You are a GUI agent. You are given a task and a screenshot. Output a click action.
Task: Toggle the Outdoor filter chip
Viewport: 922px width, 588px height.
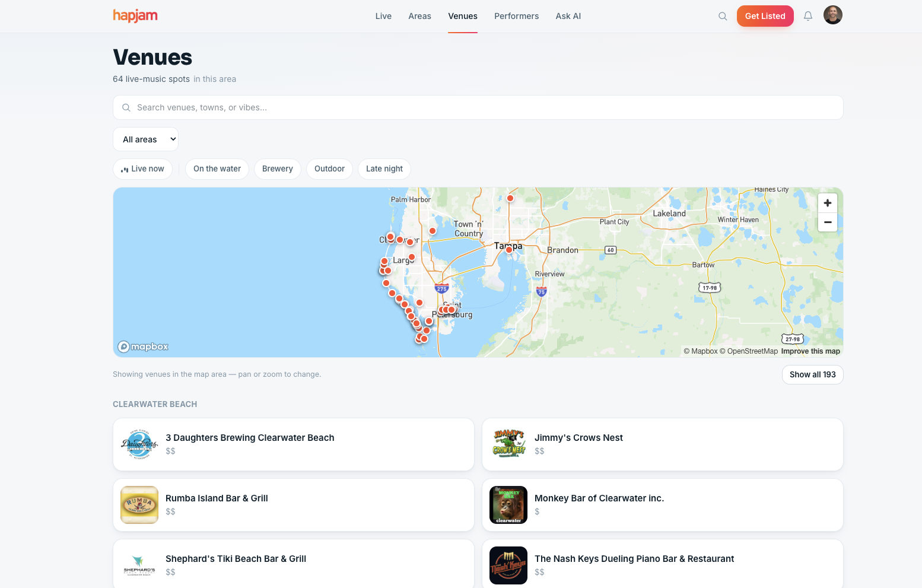[329, 169]
